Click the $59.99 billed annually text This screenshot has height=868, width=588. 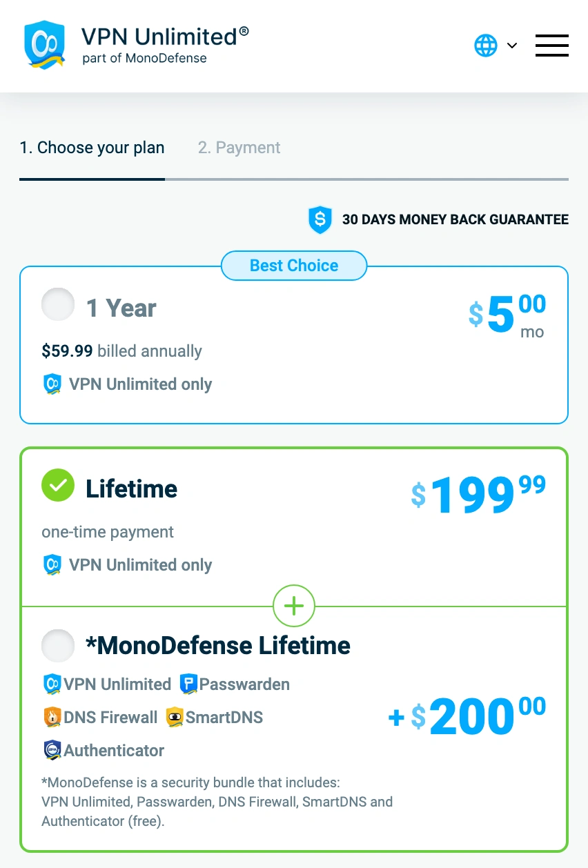[121, 351]
